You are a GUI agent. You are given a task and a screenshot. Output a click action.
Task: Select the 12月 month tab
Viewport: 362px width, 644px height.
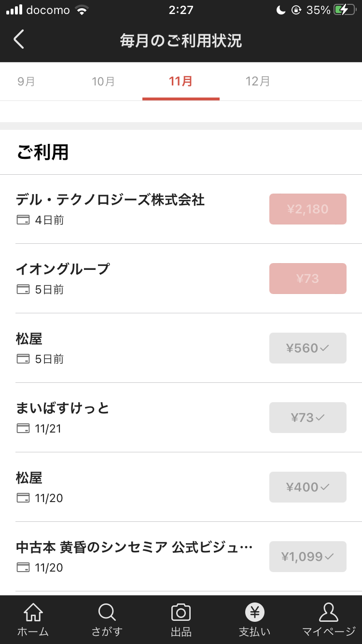point(258,81)
